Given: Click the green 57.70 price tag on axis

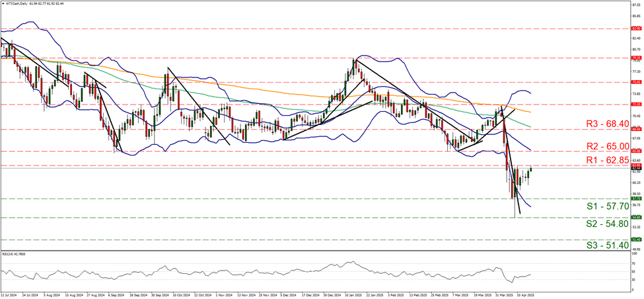Looking at the screenshot, I should [636, 198].
